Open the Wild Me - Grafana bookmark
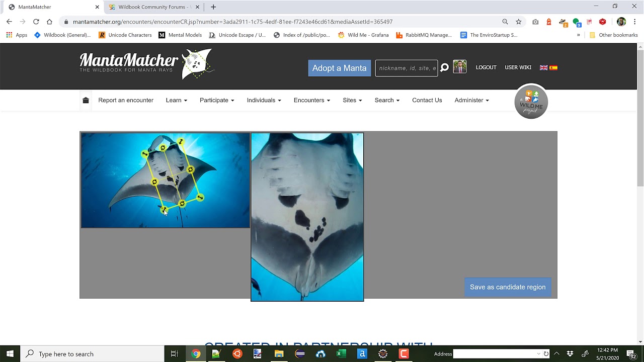 tap(363, 35)
